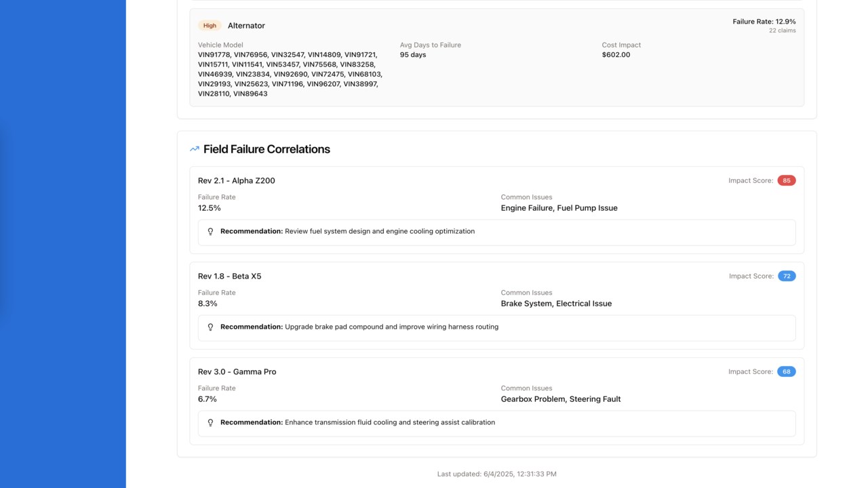Select the blue impact score badge 68

786,372
